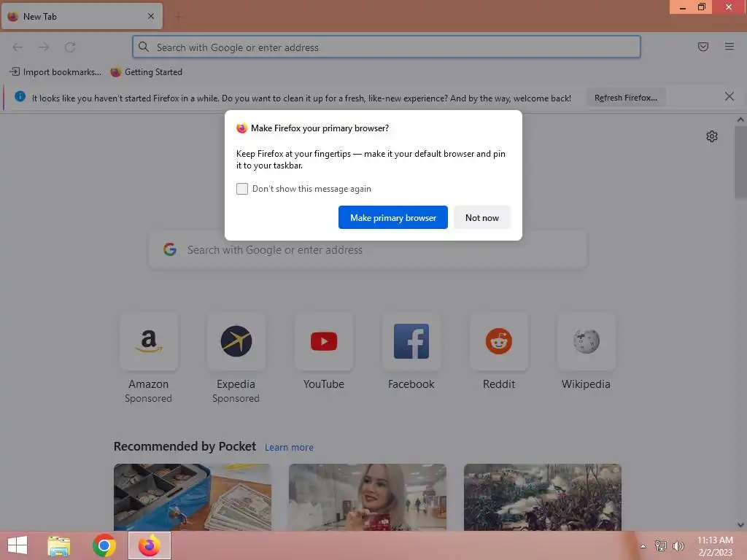747x560 pixels.
Task: Open File Explorer from taskbar
Action: (59, 545)
